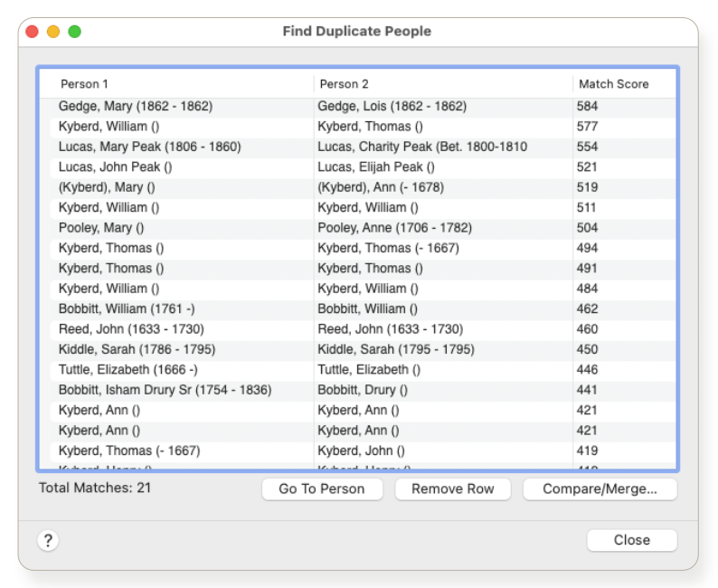The height and width of the screenshot is (588, 718).
Task: Select the Gedge, Mary (1862 - 1862) row
Action: [x=136, y=106]
